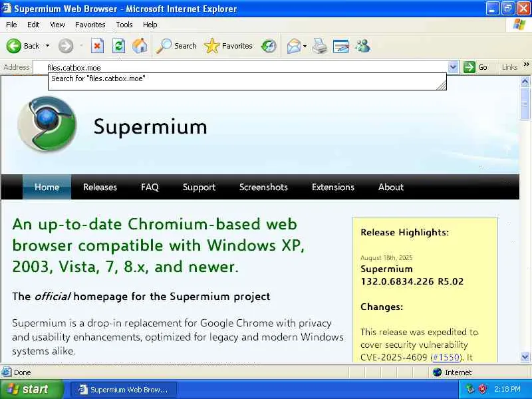Open the File menu
This screenshot has height=399, width=532.
click(11, 25)
